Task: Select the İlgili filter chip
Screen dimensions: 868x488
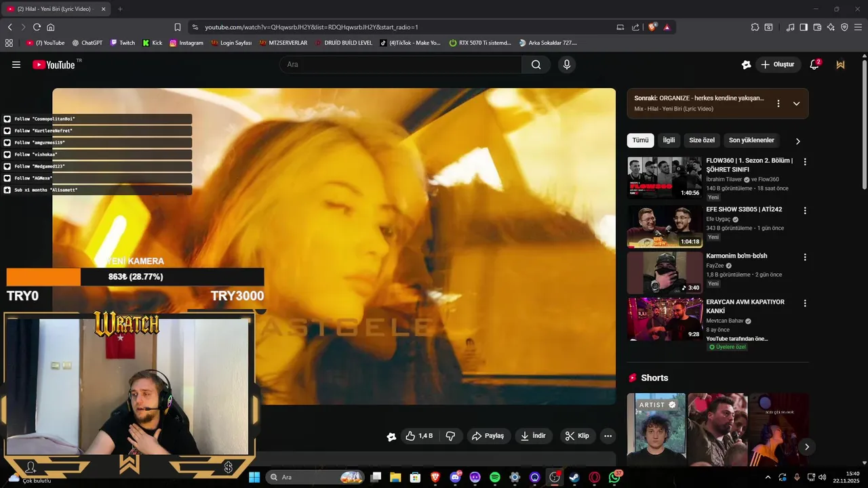Action: (x=669, y=140)
